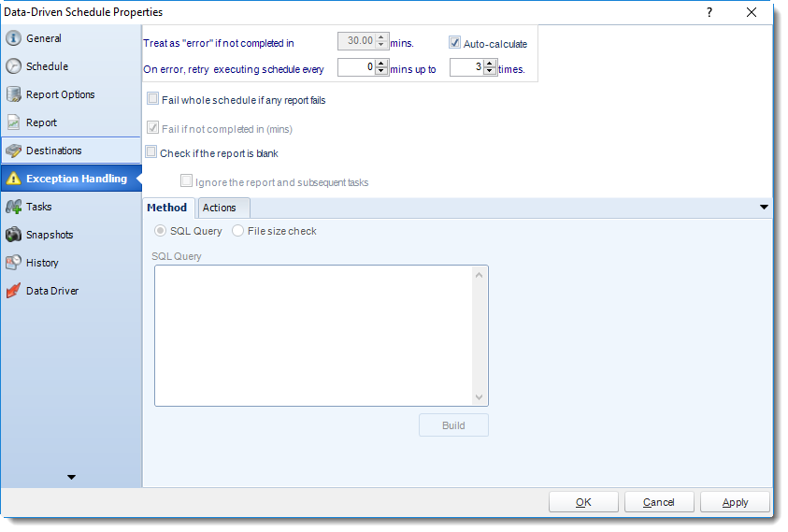
Task: Click the retry interval field showing 0
Action: point(357,67)
